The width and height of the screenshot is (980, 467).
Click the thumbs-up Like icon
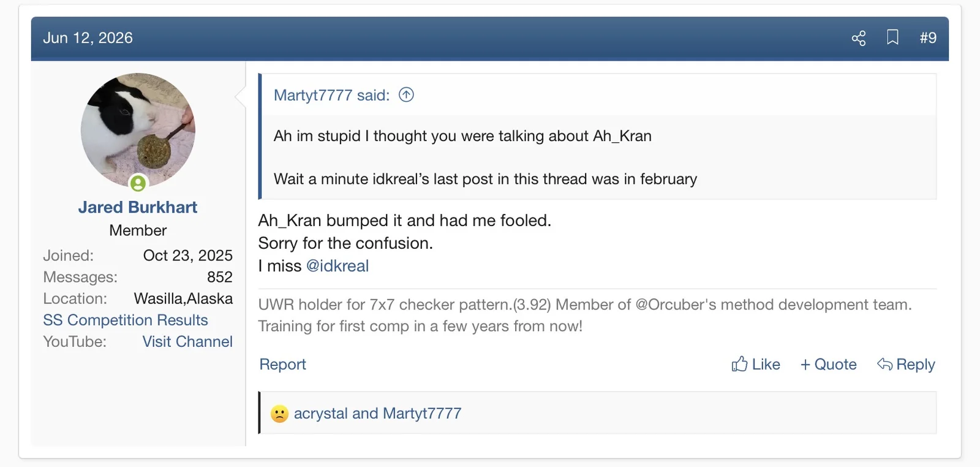(x=739, y=364)
